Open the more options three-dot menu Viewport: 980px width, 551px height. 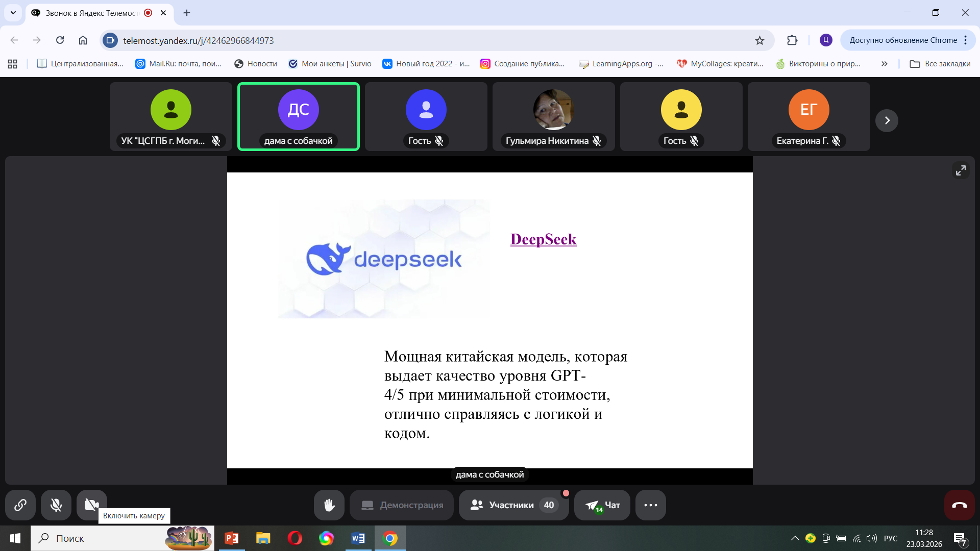click(650, 505)
